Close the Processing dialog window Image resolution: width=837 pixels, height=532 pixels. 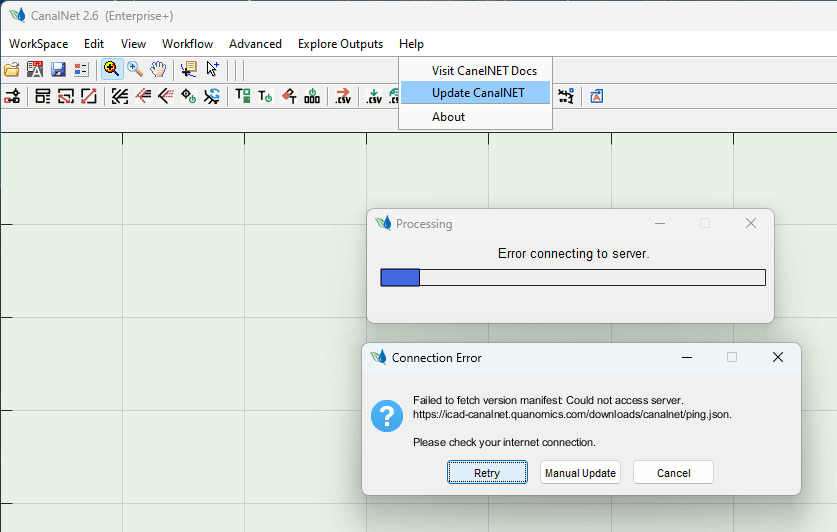click(x=751, y=223)
